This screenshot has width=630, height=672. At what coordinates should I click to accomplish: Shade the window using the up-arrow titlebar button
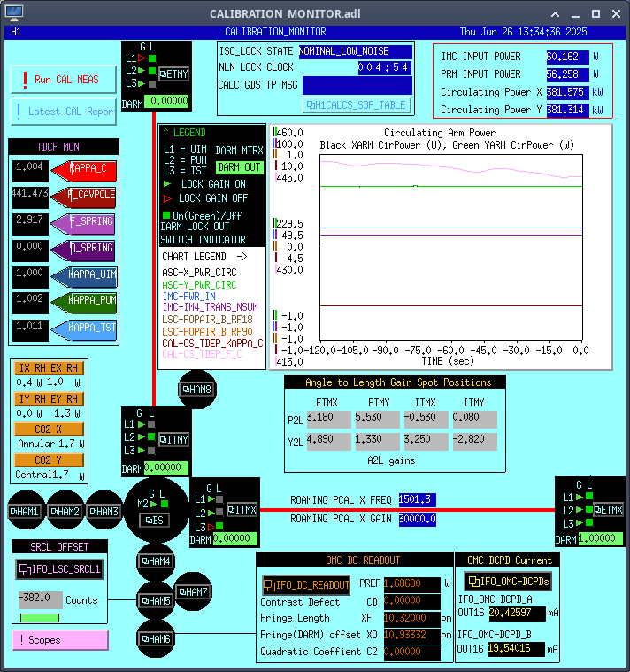pos(555,14)
